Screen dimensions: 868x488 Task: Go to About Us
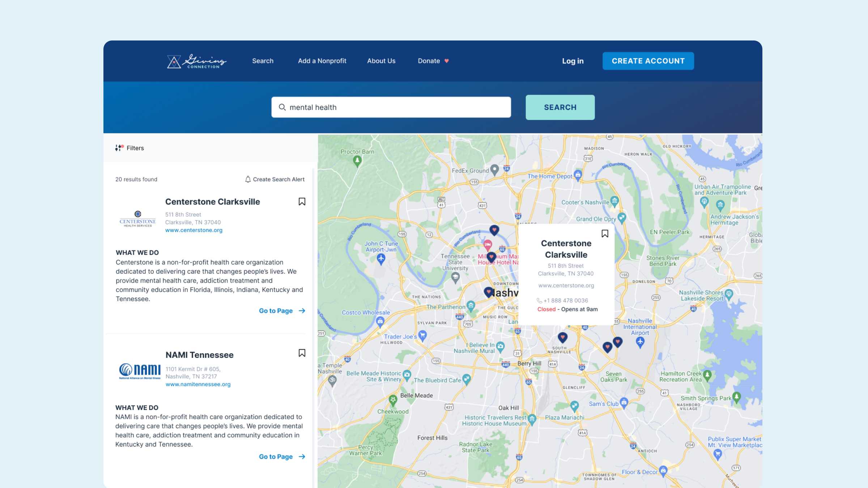click(381, 61)
